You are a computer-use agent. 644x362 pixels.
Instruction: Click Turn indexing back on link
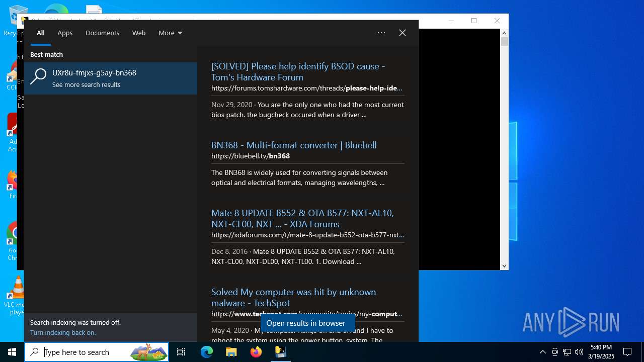click(x=63, y=332)
